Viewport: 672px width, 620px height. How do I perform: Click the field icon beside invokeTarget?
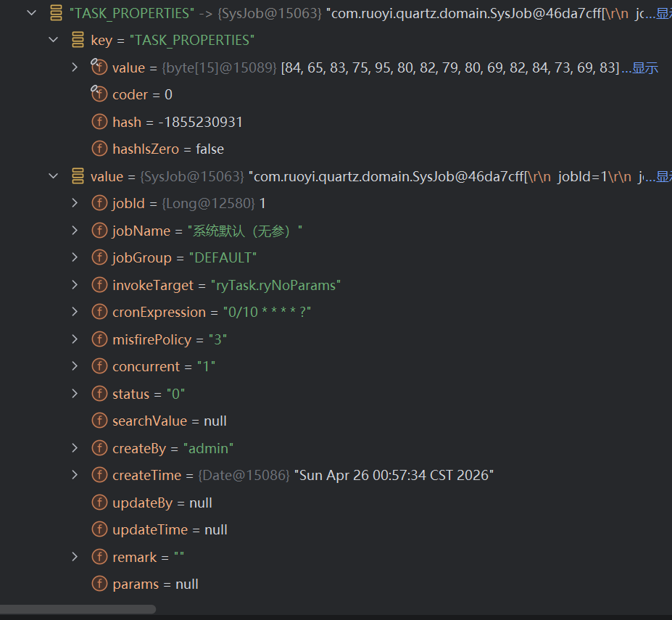[99, 285]
